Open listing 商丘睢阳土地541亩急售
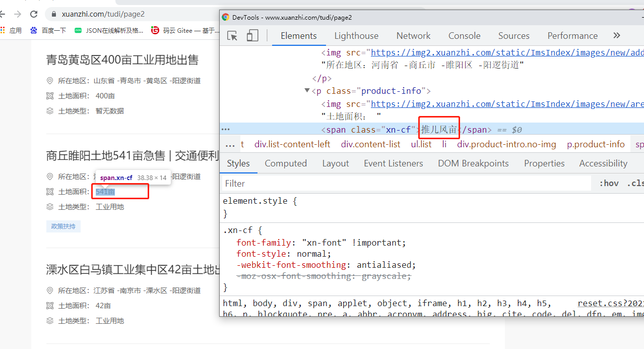644x349 pixels. (x=133, y=156)
